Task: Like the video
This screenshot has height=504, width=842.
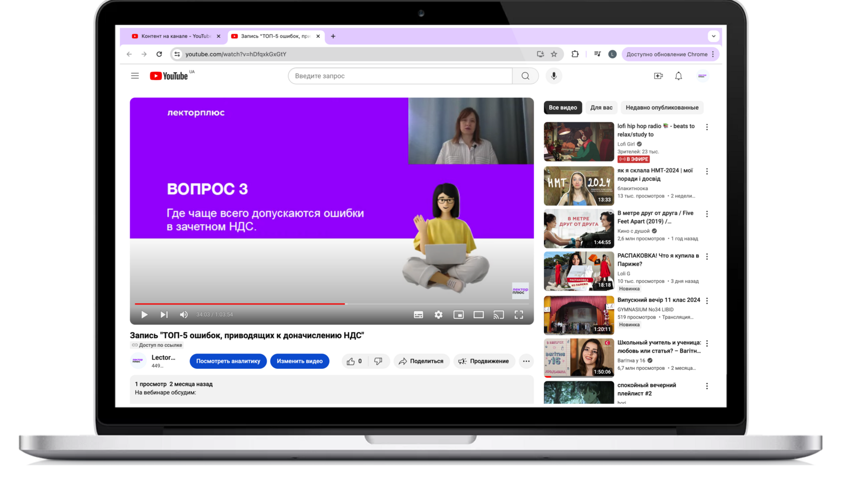Action: (x=355, y=361)
